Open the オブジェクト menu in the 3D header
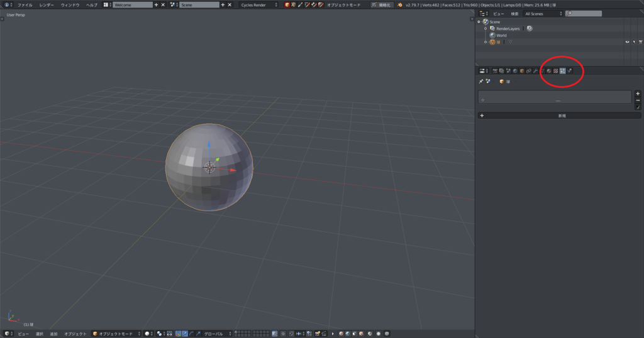Viewport: 644px width, 338px height. pos(75,334)
